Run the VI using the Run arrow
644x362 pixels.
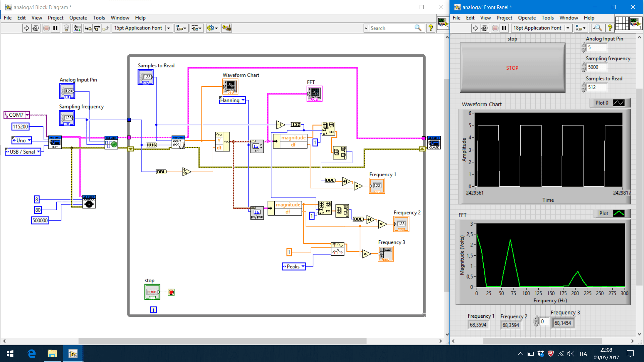click(x=26, y=28)
